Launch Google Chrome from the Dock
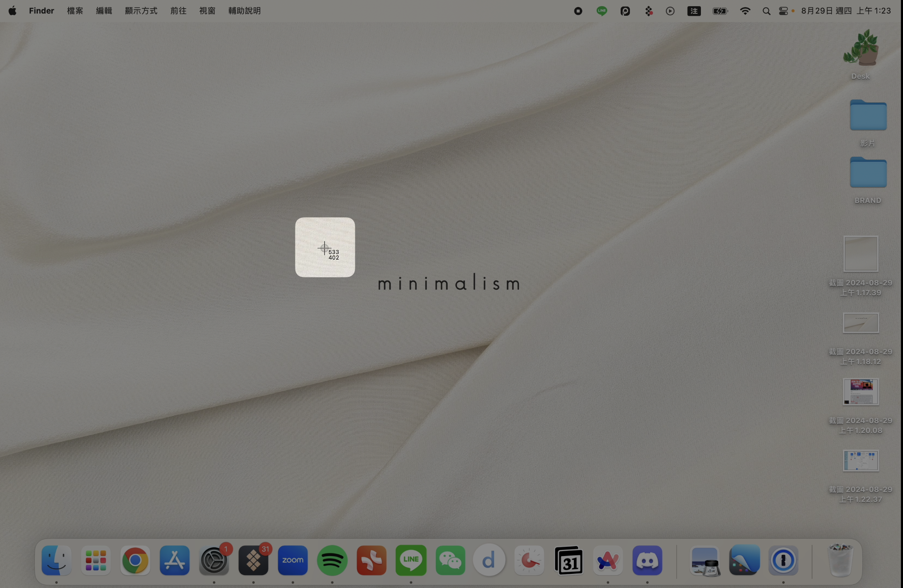 pyautogui.click(x=135, y=561)
